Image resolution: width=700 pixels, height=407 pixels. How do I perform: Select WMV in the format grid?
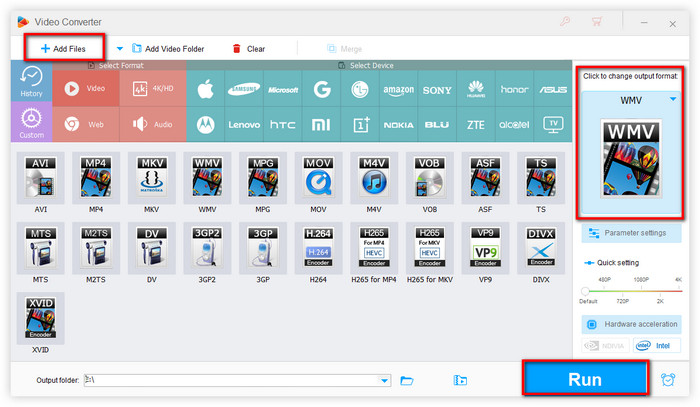[207, 178]
